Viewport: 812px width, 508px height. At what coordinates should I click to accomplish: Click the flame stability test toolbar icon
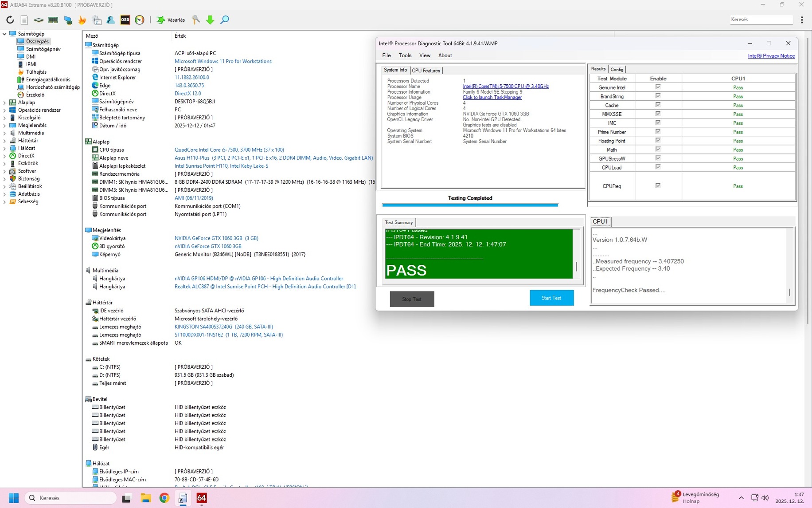point(82,20)
